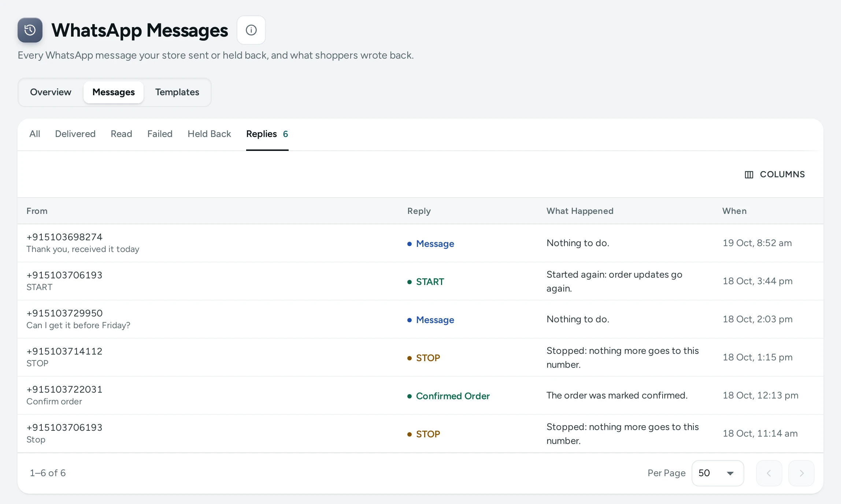
Task: Open the Templates tab
Action: click(177, 92)
